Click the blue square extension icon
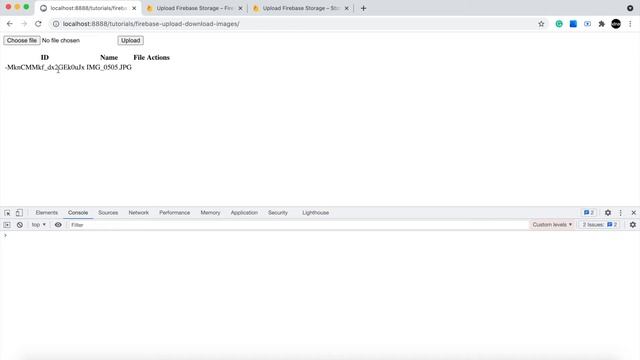The height and width of the screenshot is (360, 640). pos(573,24)
